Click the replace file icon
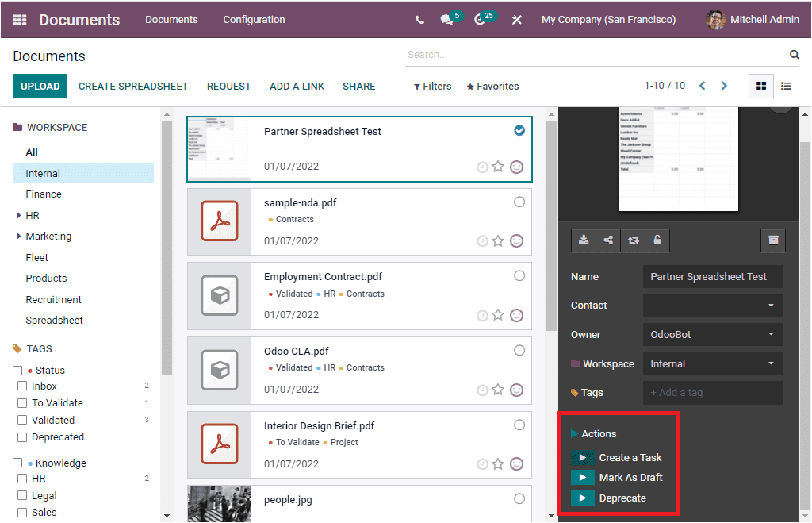This screenshot has width=812, height=523. (633, 240)
